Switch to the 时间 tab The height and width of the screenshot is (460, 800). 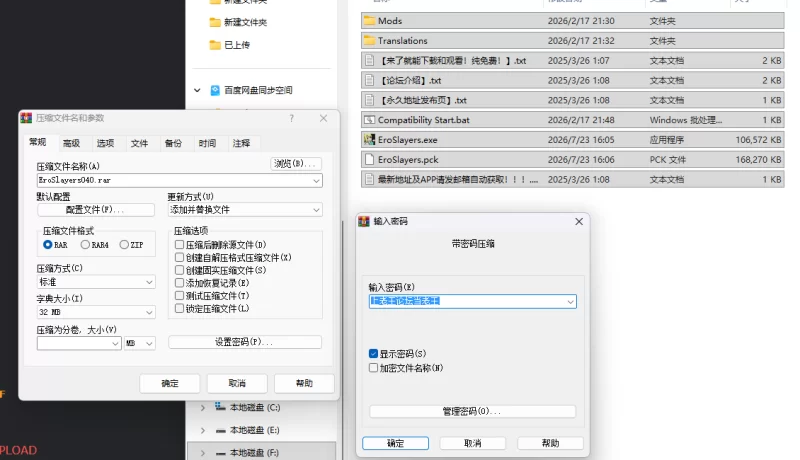click(x=207, y=143)
